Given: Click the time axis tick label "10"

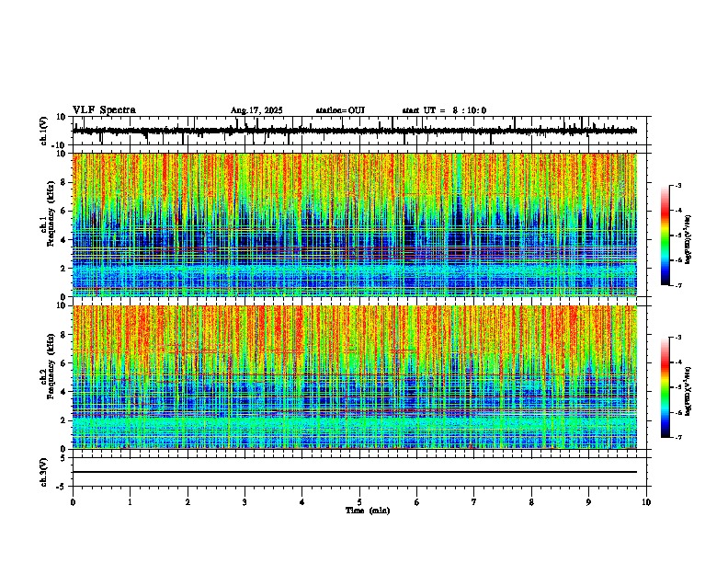Looking at the screenshot, I should coord(646,502).
